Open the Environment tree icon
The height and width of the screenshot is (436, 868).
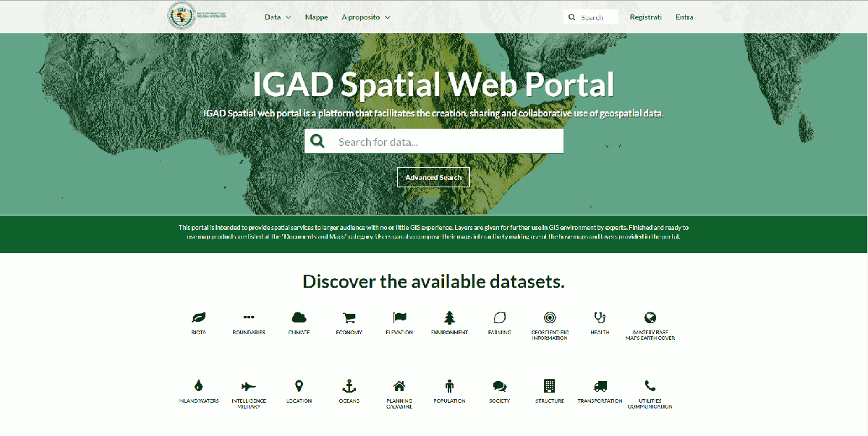point(449,317)
